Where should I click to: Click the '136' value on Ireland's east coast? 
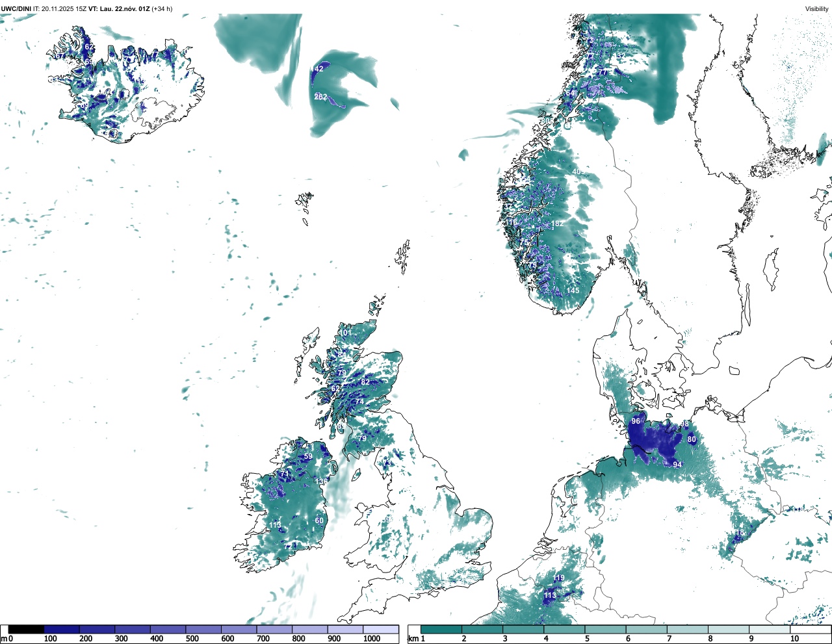tap(322, 482)
